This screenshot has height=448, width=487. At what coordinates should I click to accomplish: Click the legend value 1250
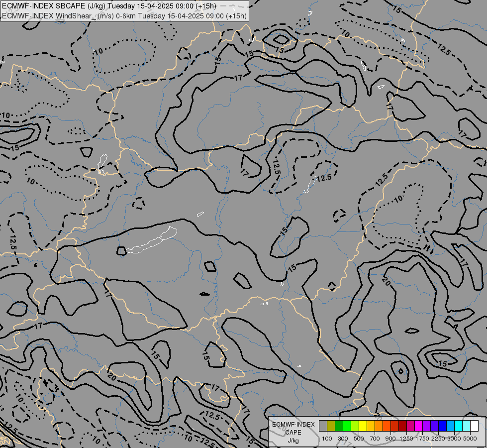(406, 439)
